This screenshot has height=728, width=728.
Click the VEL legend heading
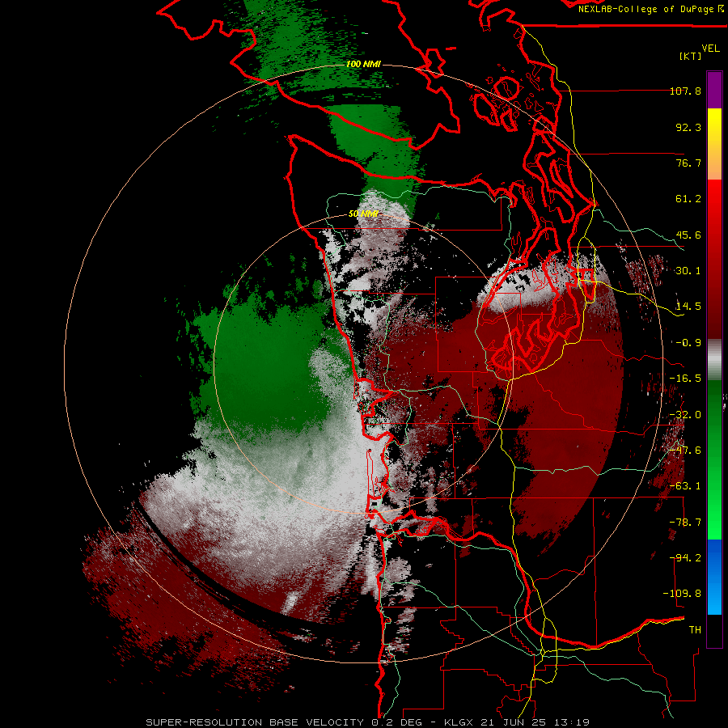coord(710,48)
